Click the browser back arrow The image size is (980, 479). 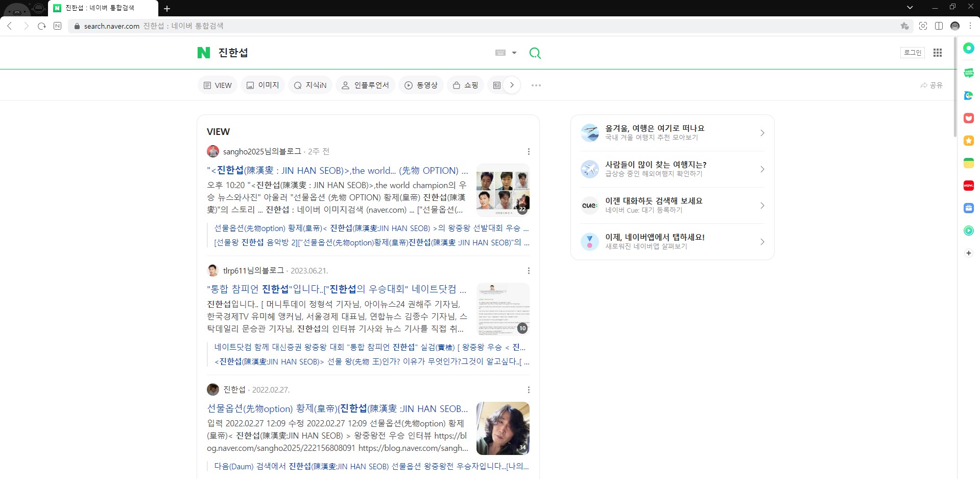[10, 26]
